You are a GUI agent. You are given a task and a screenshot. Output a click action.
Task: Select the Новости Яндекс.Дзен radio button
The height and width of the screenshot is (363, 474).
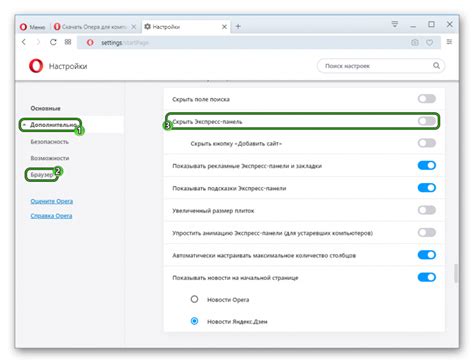coord(194,321)
